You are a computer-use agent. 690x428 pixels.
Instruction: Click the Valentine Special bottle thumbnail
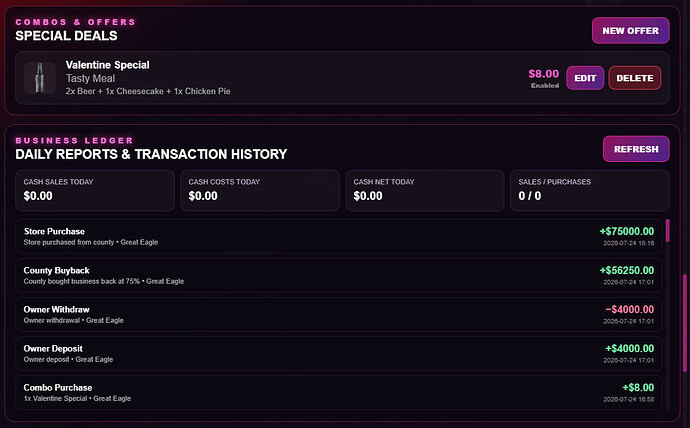(40, 78)
